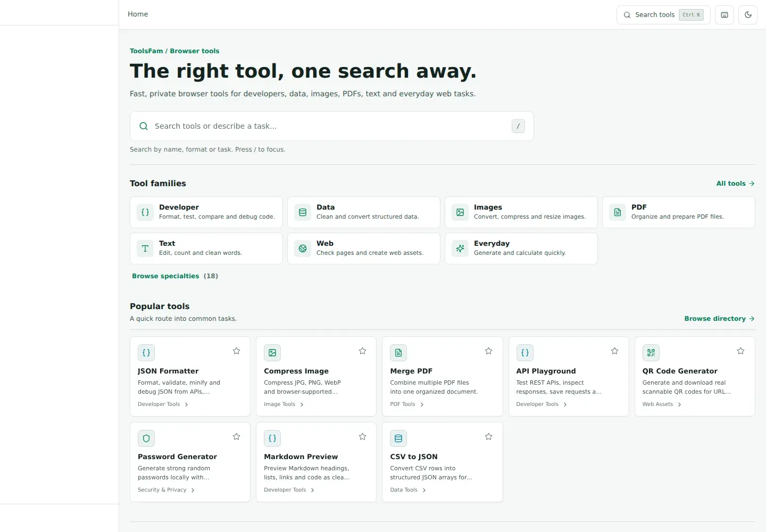Open Data Tools category under CSV to JSON
This screenshot has width=766, height=532.
[408, 490]
